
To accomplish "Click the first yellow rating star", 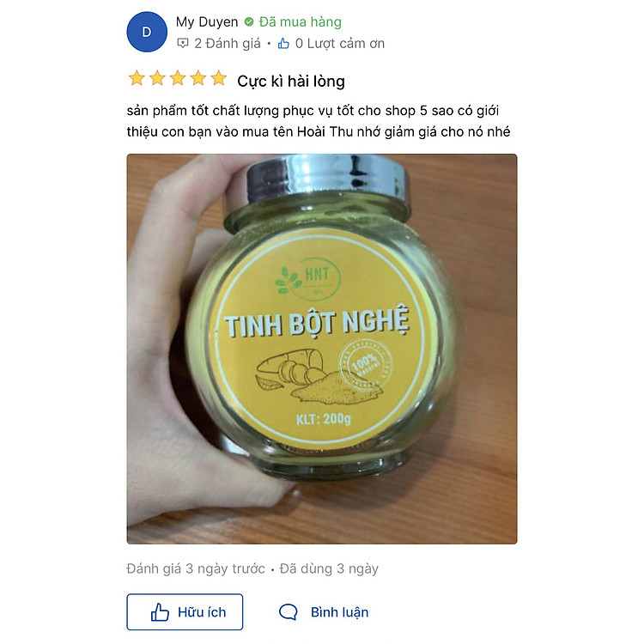I will pyautogui.click(x=137, y=77).
